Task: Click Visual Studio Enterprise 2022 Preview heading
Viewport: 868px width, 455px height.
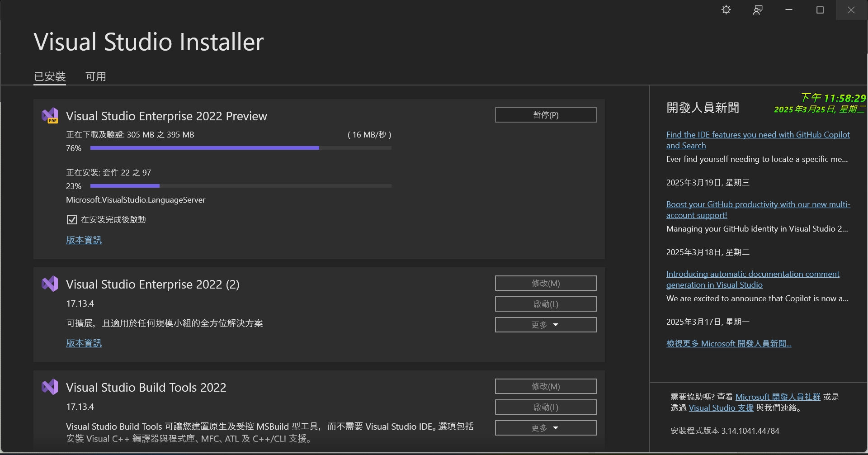Action: (x=166, y=116)
